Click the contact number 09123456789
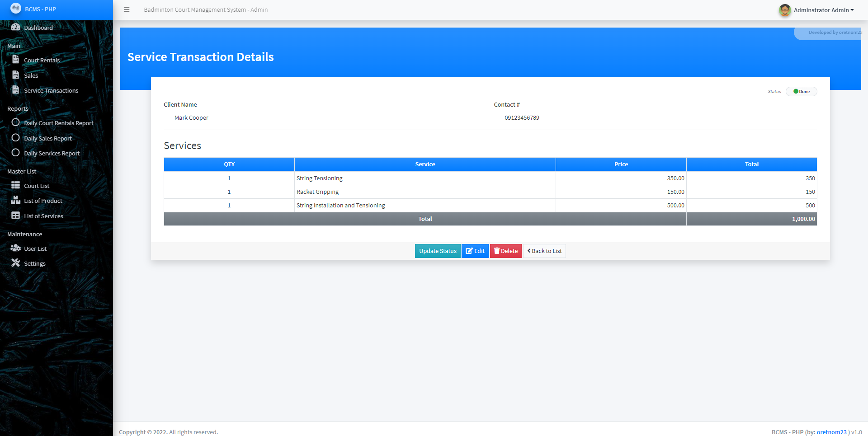This screenshot has width=868, height=436. (522, 117)
